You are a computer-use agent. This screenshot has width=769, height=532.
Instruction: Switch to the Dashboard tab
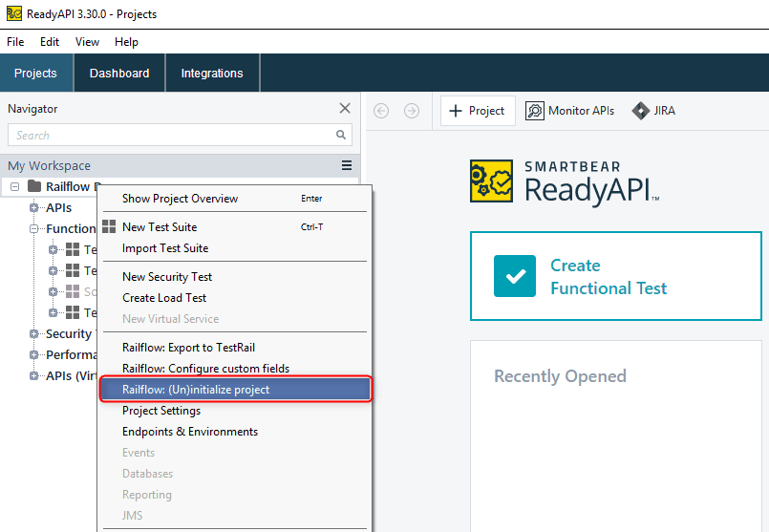[119, 73]
